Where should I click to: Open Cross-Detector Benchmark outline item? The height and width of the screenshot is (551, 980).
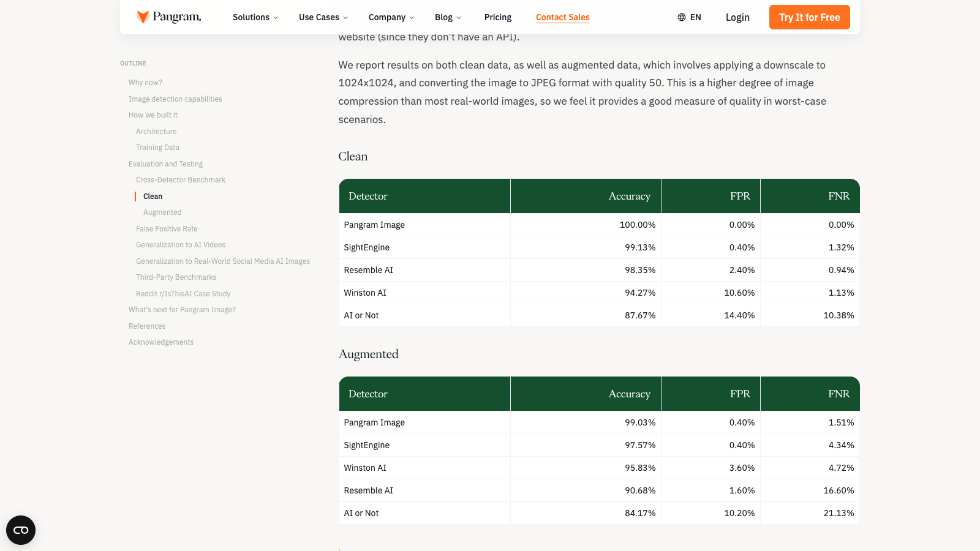point(181,180)
